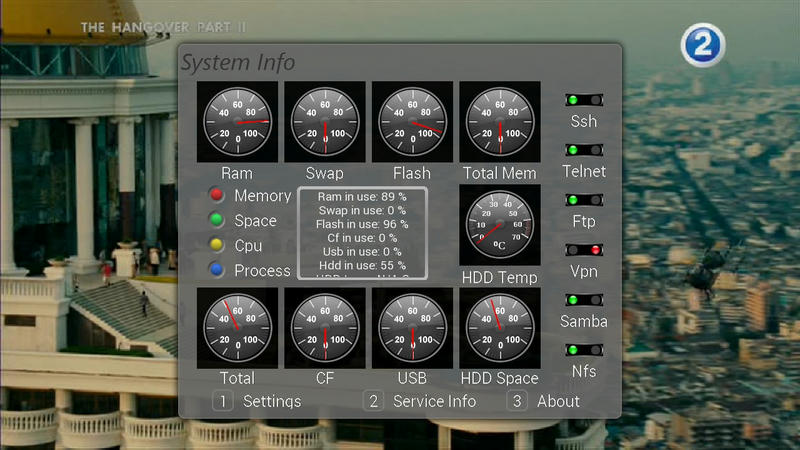Select the yellow Cpu button
This screenshot has height=450, width=800.
[216, 245]
